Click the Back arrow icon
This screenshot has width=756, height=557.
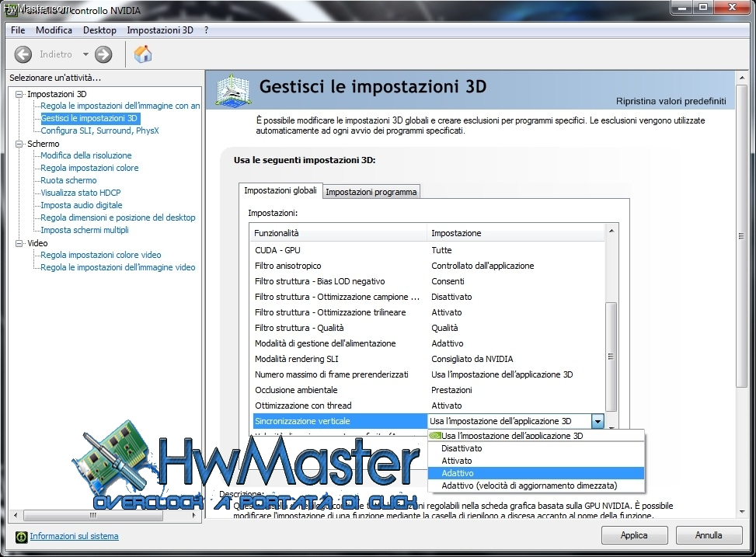pyautogui.click(x=23, y=54)
